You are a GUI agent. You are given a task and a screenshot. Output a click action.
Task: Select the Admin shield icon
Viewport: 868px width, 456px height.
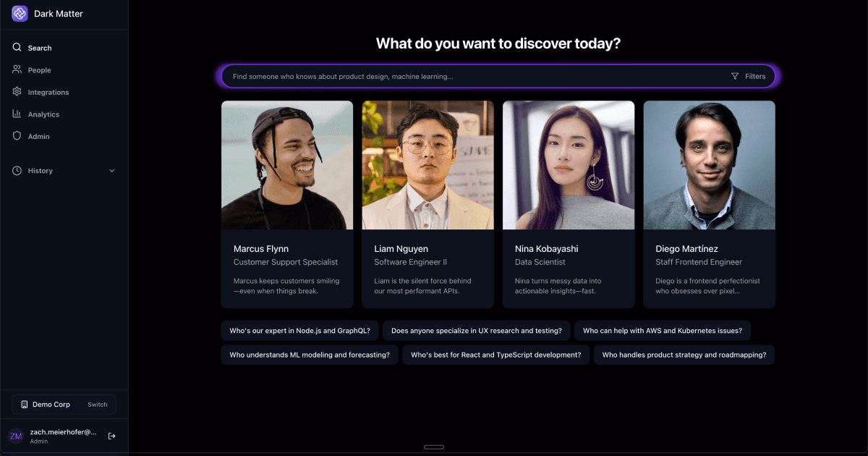16,136
